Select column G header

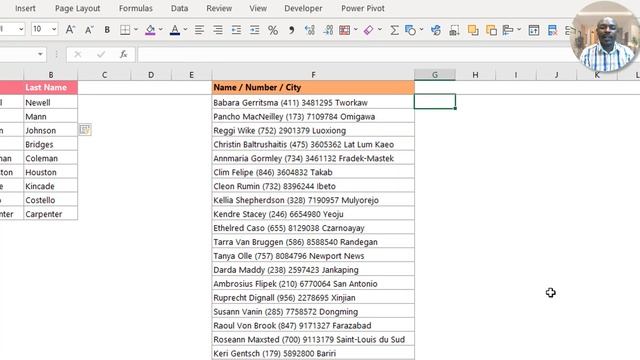point(435,75)
